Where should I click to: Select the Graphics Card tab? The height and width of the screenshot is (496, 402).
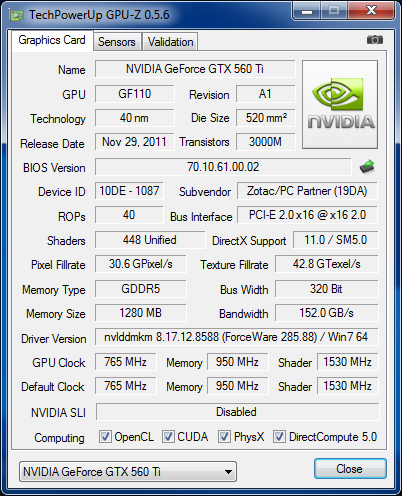(x=52, y=40)
